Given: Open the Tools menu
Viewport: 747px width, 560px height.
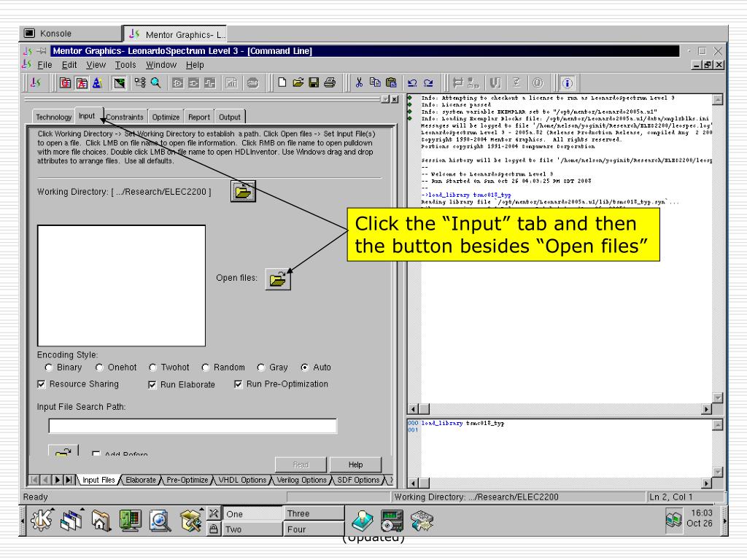Looking at the screenshot, I should (125, 65).
